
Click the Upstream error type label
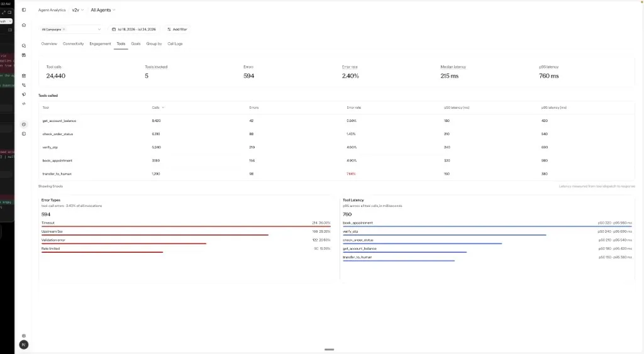click(x=52, y=231)
